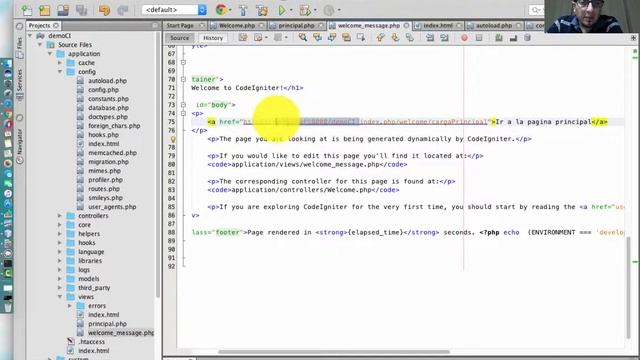Switch to History view

tap(213, 38)
